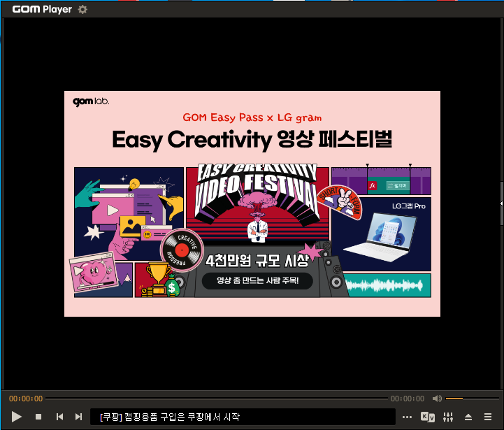This screenshot has height=430, width=504.
Task: Start playback with the Play button
Action: [16, 417]
